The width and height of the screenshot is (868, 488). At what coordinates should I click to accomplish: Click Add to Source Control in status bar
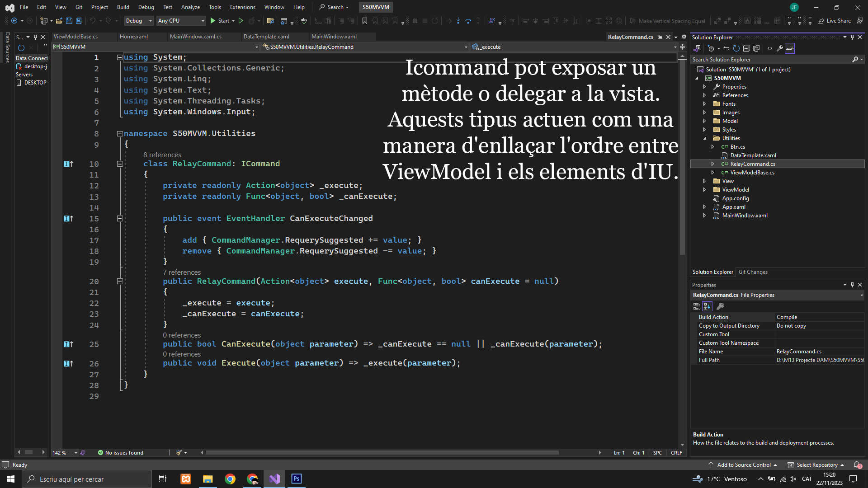coord(743,465)
